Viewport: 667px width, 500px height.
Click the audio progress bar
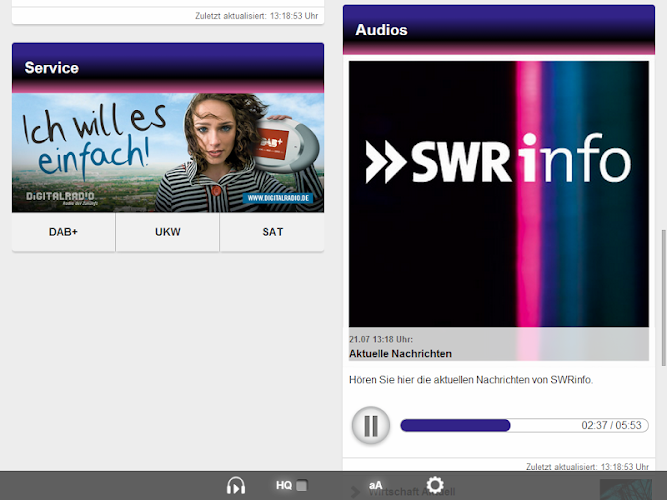tap(524, 425)
